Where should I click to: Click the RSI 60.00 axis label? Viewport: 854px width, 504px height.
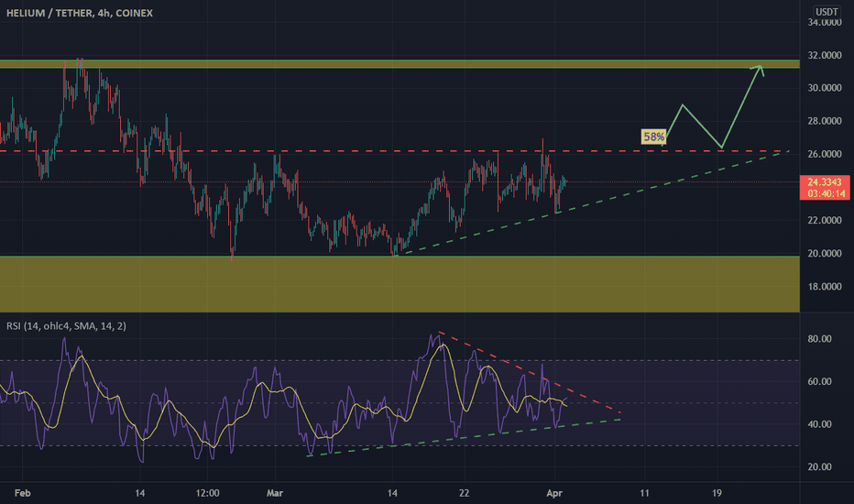click(x=819, y=381)
